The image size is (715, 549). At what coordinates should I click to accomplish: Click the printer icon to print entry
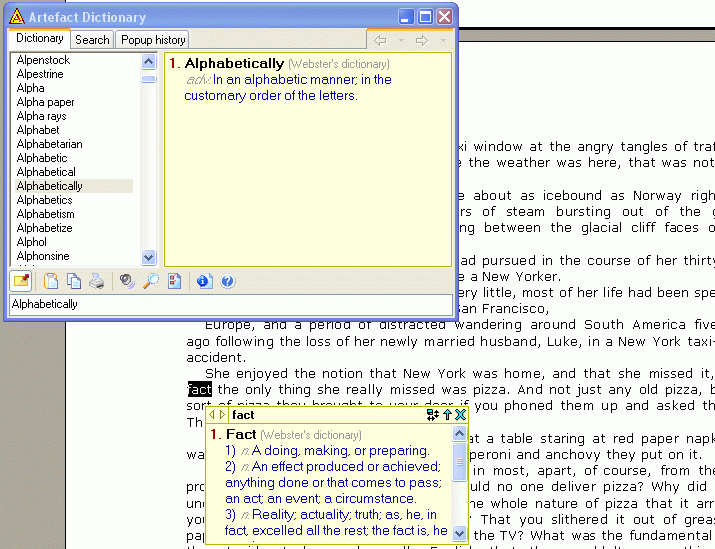[x=97, y=281]
